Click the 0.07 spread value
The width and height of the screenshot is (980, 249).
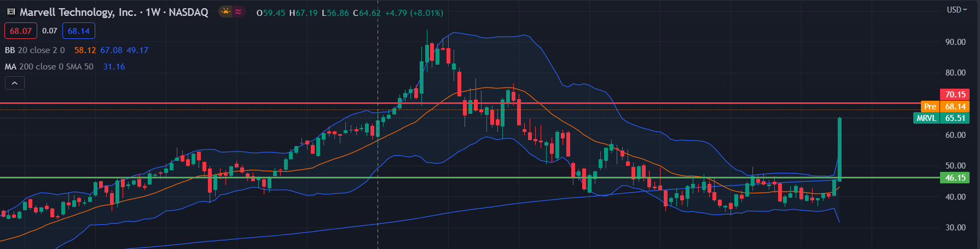click(x=50, y=31)
